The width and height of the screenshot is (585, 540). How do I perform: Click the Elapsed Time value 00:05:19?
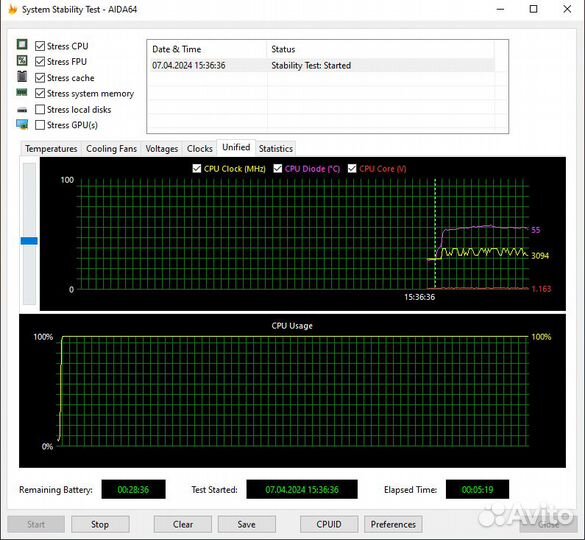[x=478, y=489]
